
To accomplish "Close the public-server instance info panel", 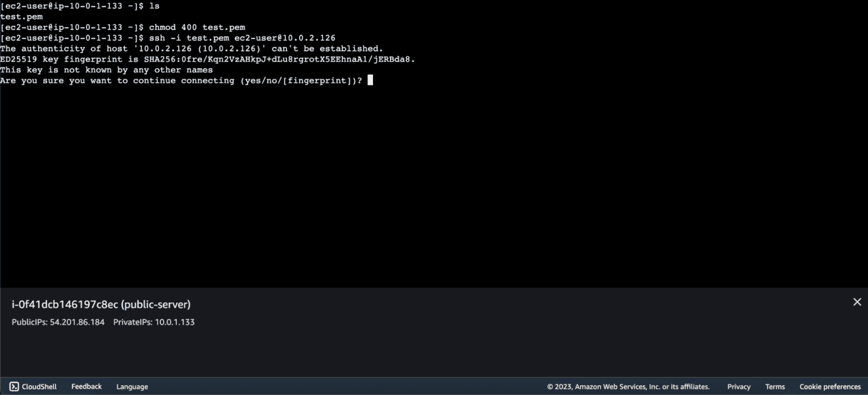I will [857, 302].
